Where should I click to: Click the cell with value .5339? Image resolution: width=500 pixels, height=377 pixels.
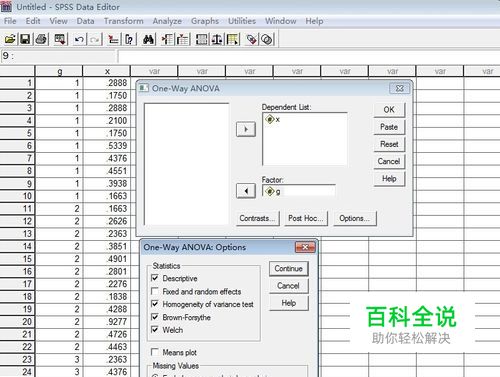coord(107,145)
